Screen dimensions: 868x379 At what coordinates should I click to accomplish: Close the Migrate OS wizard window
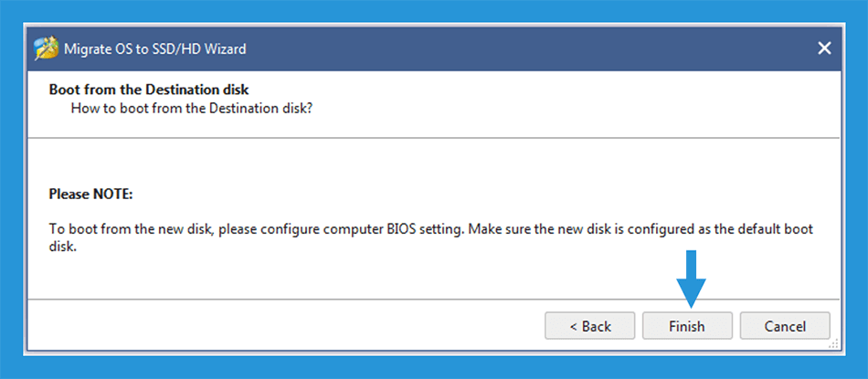click(x=824, y=48)
